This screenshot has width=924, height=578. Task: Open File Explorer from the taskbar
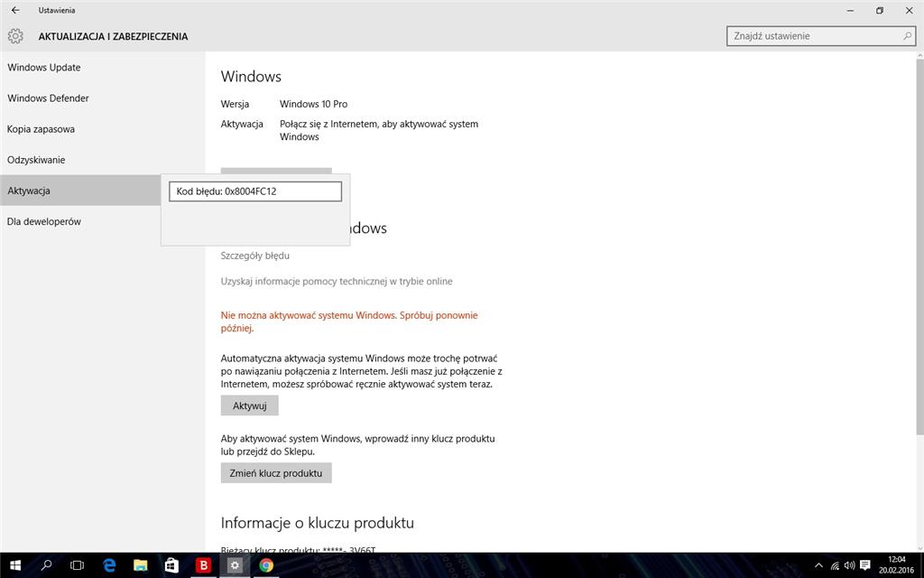[140, 565]
